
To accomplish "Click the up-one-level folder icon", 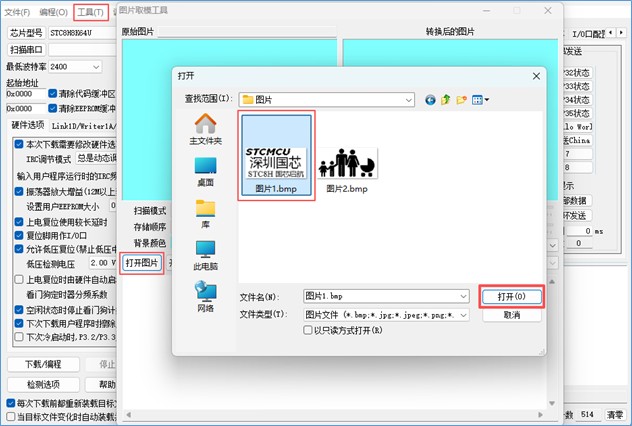I will (x=446, y=100).
